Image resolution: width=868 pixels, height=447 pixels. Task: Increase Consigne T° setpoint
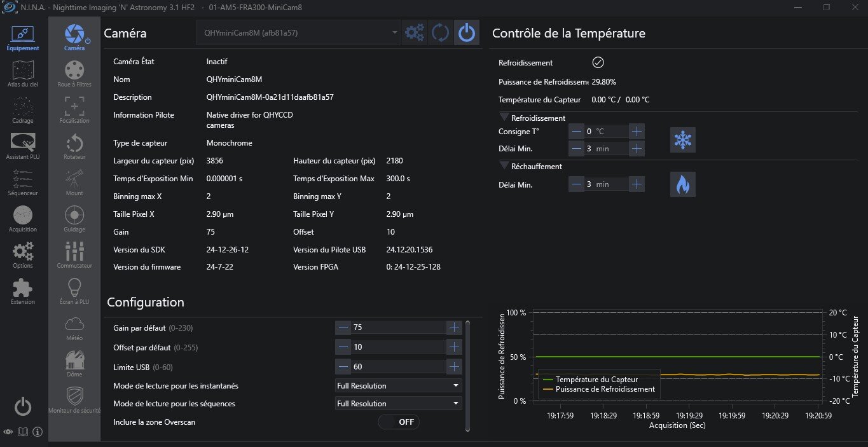(637, 132)
